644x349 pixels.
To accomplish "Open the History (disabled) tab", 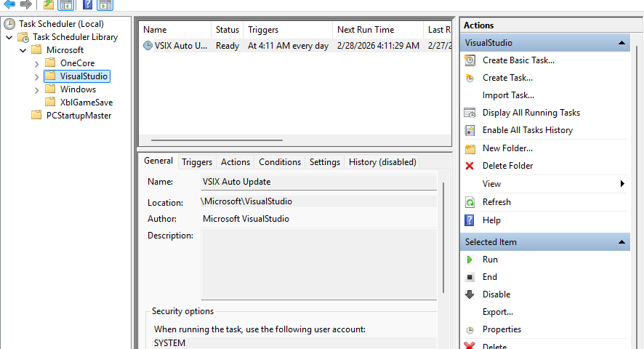I will (382, 162).
